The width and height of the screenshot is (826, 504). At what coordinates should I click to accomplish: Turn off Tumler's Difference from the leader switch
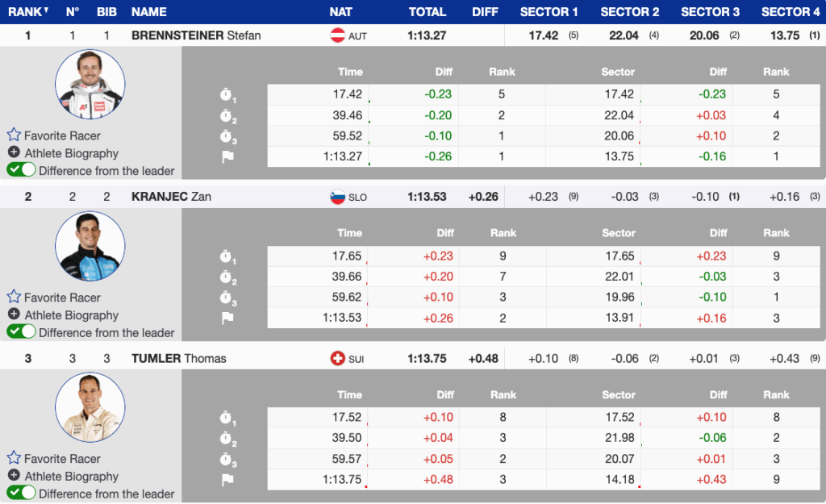tap(21, 493)
